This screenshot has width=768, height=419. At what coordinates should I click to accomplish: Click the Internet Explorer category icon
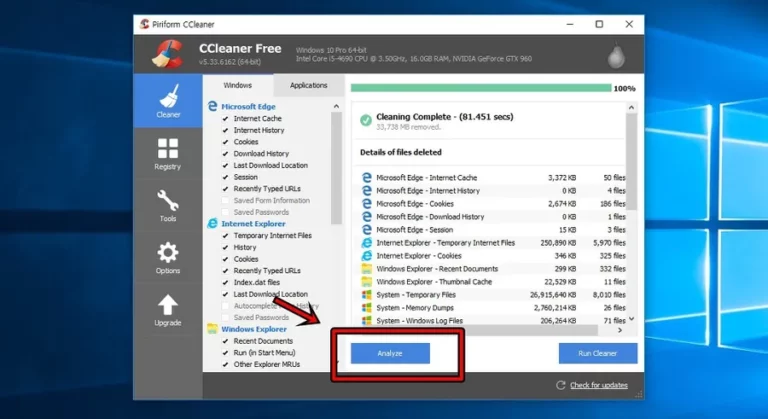213,223
